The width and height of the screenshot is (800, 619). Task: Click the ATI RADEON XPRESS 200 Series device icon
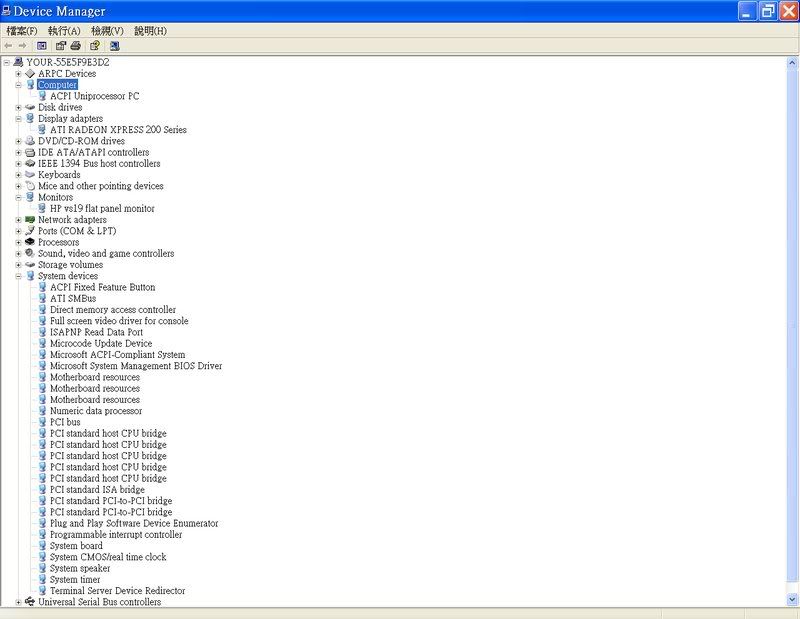[x=42, y=130]
